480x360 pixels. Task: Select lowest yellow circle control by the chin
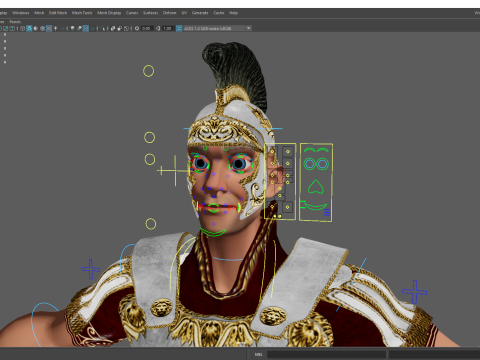151,224
